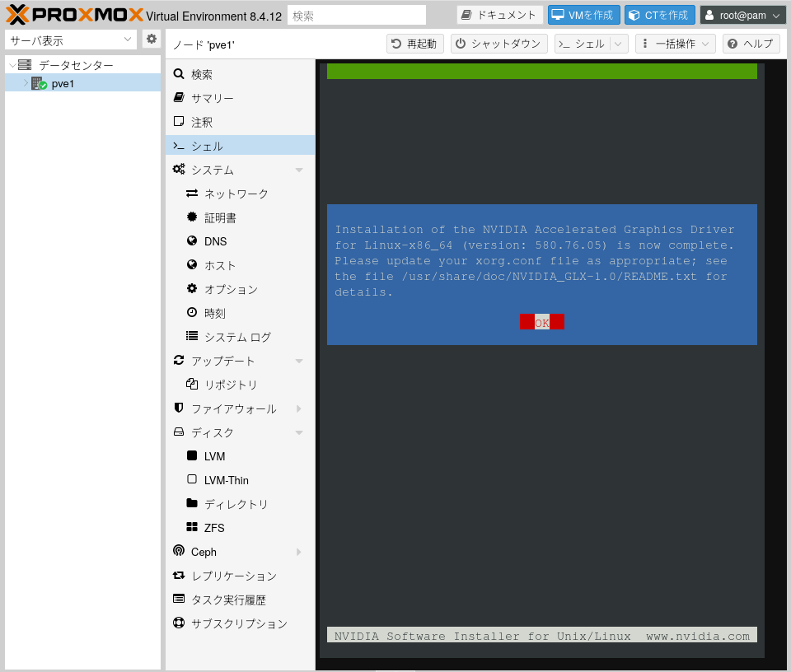The height and width of the screenshot is (672, 791).
Task: Click the Create VM (VMを作成) button
Action: pyautogui.click(x=584, y=15)
